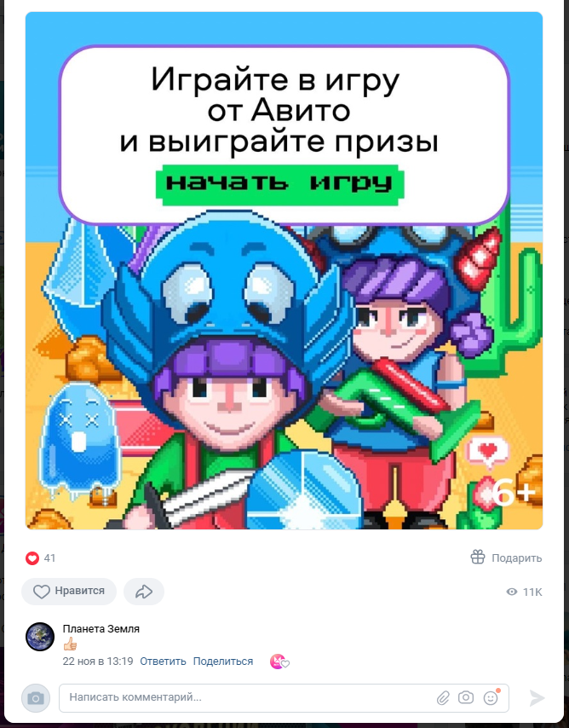Click the camera icon inside the comment field

point(466,697)
